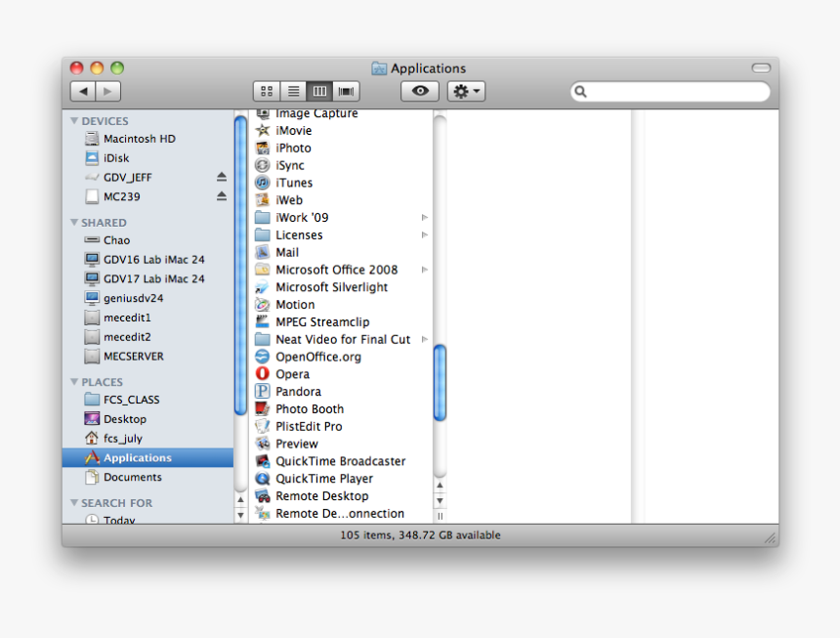The image size is (840, 638).
Task: Click the iMovie app icon
Action: point(262,131)
